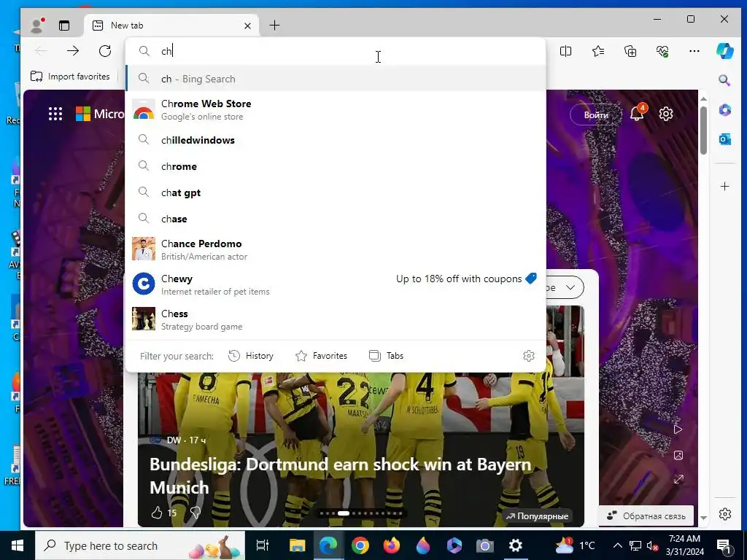Open Bundesliga Dortmund headline article
Screen dimensions: 747x560
tap(340, 475)
